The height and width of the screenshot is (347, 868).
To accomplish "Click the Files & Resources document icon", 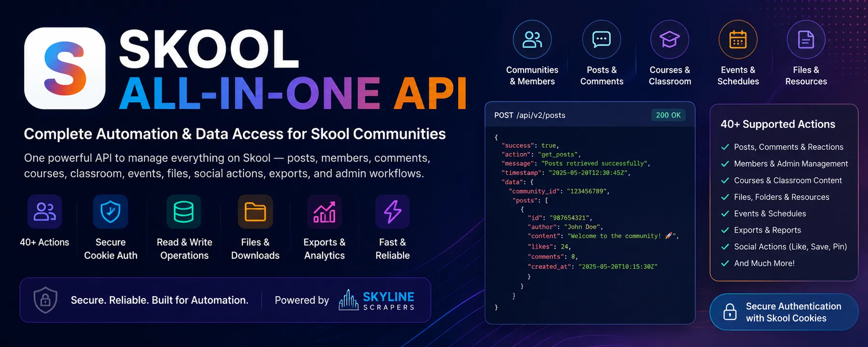I will (x=806, y=40).
